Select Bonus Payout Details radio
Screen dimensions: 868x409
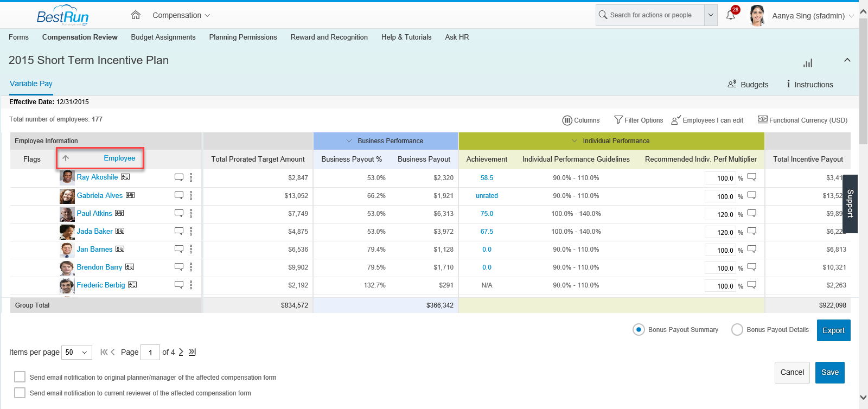737,329
